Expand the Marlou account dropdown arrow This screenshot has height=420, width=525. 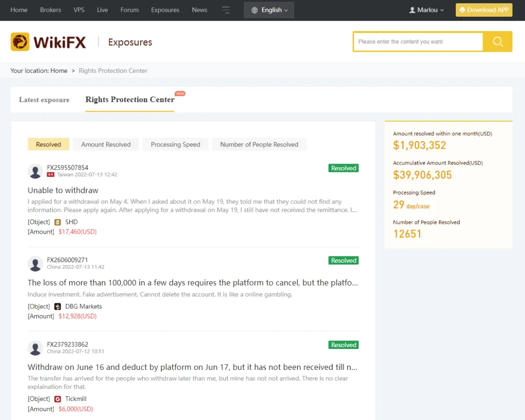point(442,10)
